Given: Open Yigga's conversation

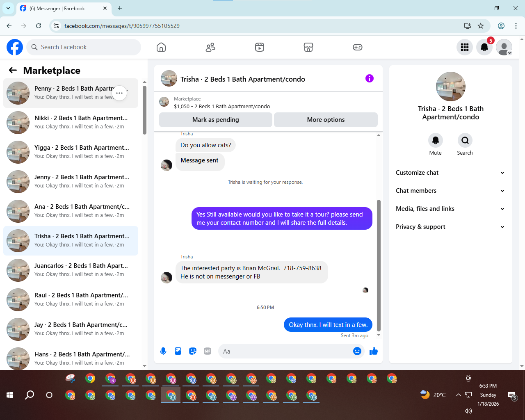Looking at the screenshot, I should click(x=71, y=152).
